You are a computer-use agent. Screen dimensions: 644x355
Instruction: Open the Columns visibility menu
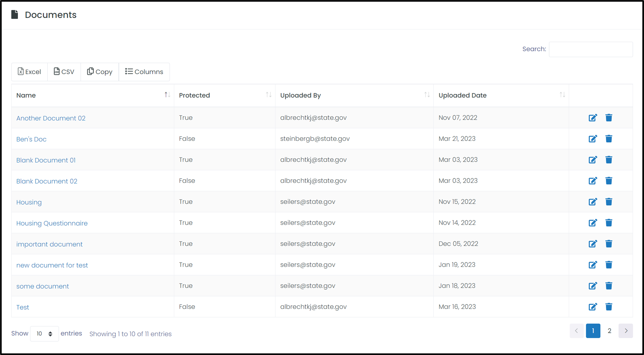(x=144, y=72)
